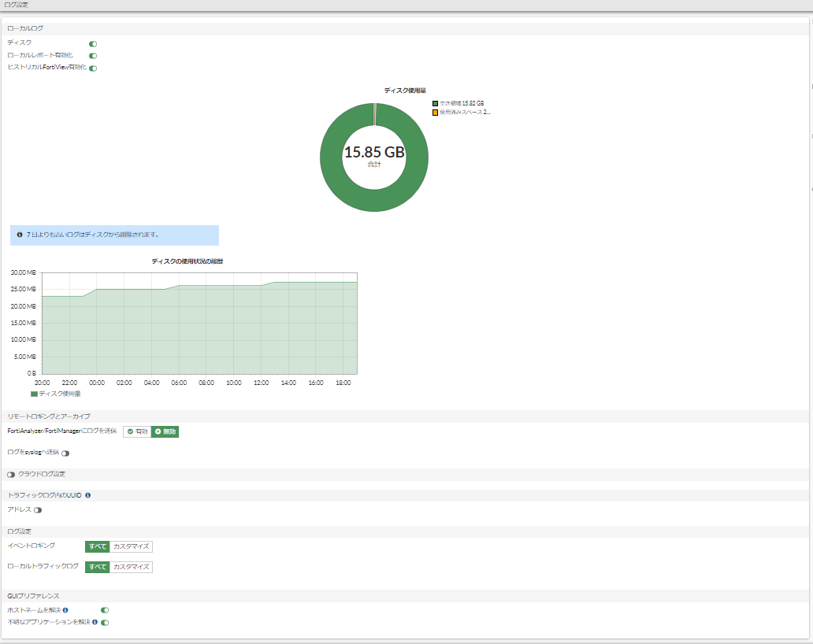Screen dimensions: 813x644
Task: Toggle ヒストリカルFortiView有効化 switch
Action: [x=93, y=68]
